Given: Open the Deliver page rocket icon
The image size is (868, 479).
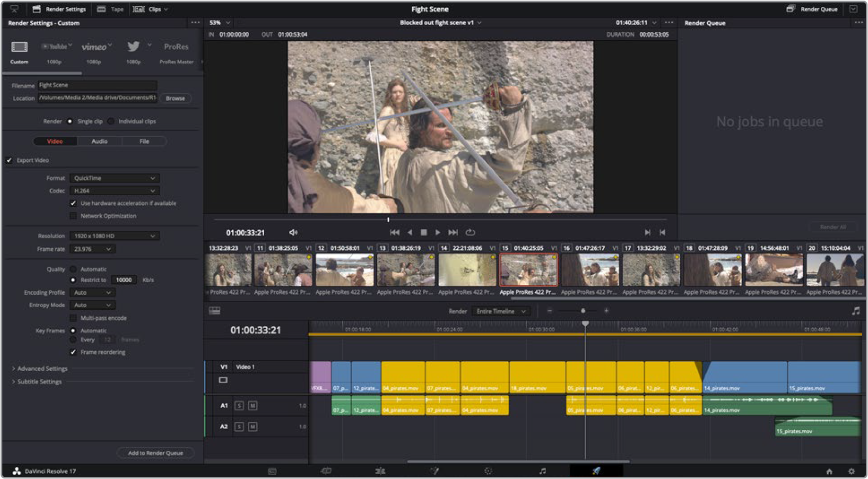Looking at the screenshot, I should tap(596, 471).
